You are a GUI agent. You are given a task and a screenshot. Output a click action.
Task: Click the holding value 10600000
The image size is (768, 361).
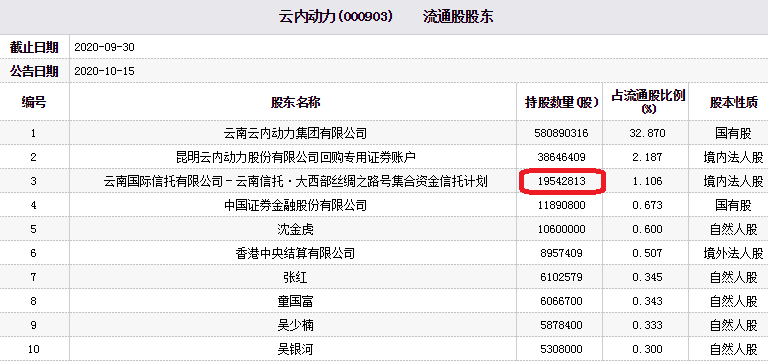(x=562, y=229)
